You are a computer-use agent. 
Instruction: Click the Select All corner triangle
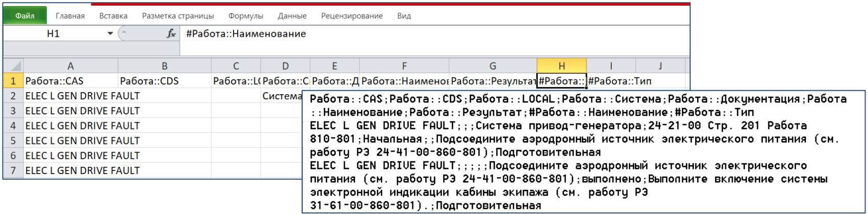14,66
